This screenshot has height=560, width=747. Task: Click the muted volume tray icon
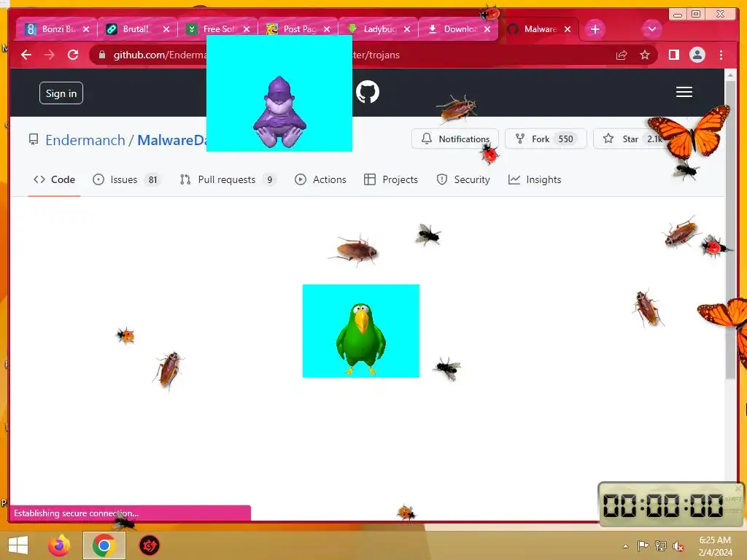coord(678,546)
